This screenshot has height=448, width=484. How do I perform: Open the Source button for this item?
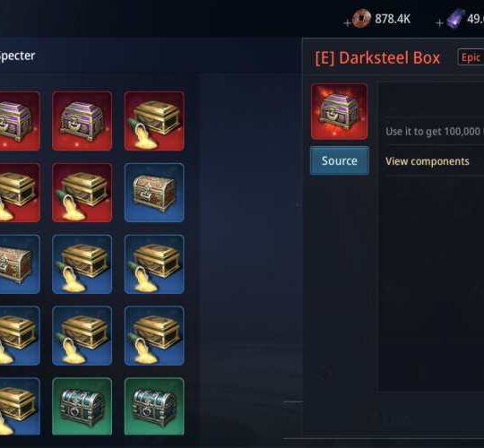340,160
